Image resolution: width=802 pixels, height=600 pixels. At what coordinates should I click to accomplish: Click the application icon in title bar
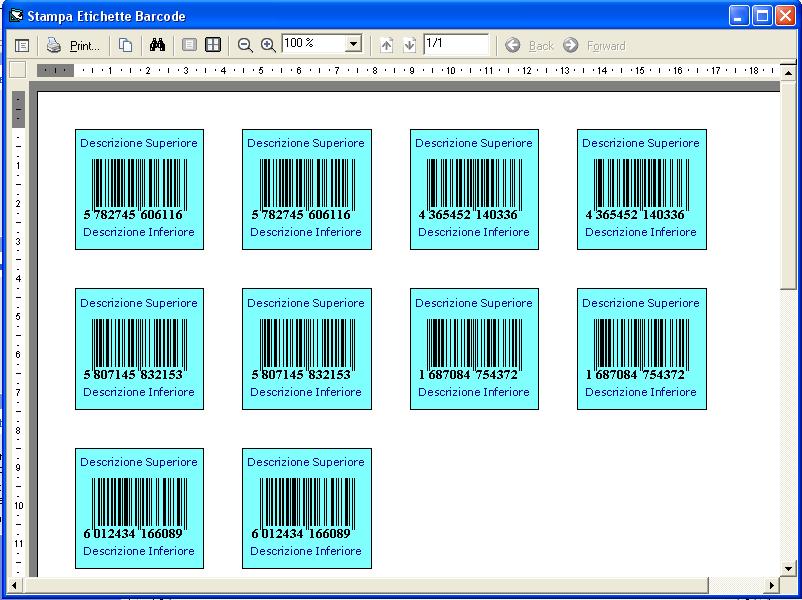click(x=16, y=16)
